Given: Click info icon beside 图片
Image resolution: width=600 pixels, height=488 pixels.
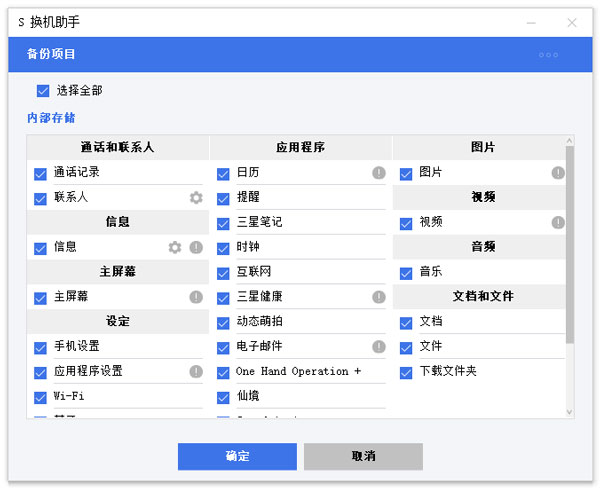Looking at the screenshot, I should [558, 173].
